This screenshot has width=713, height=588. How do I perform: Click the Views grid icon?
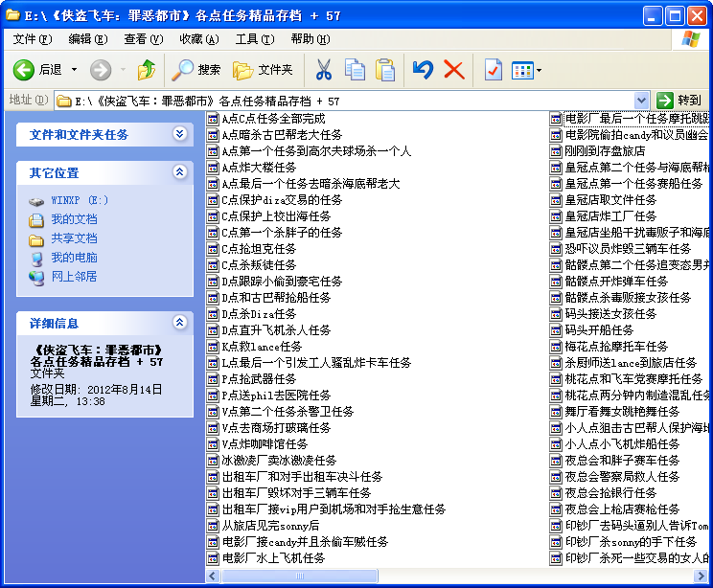tap(522, 71)
